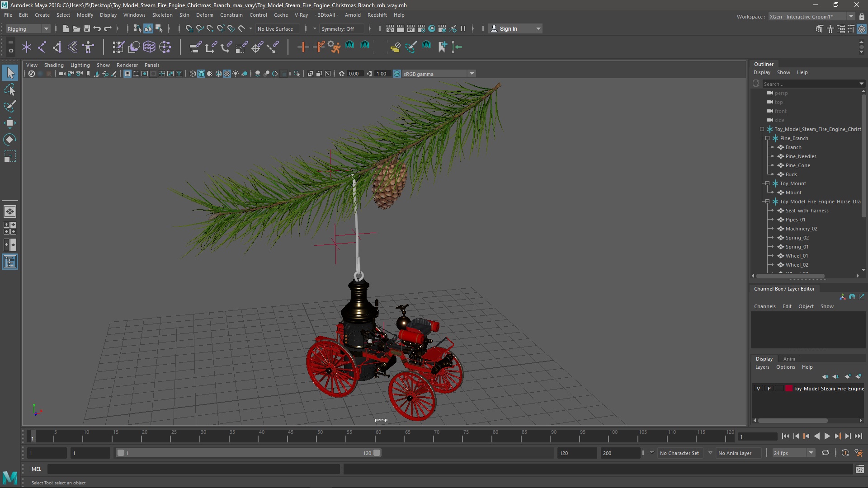Click the Undo arrow icon
The width and height of the screenshot is (868, 488).
point(97,28)
